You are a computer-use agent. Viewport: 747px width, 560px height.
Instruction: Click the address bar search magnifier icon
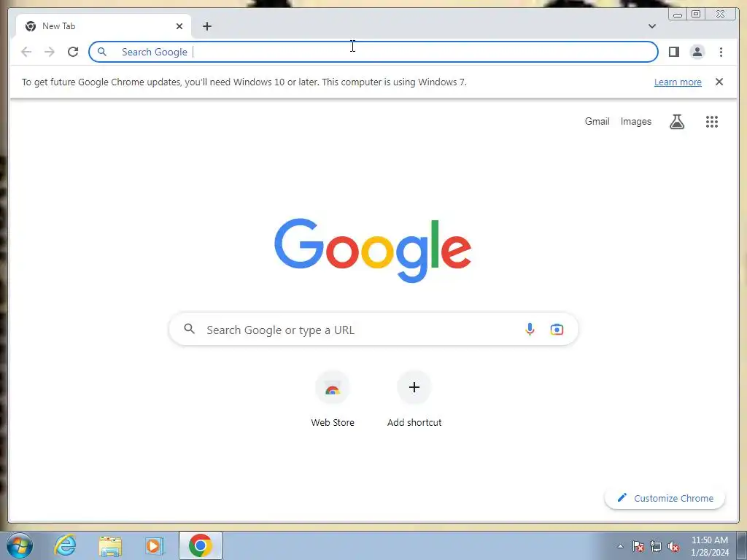coord(102,52)
